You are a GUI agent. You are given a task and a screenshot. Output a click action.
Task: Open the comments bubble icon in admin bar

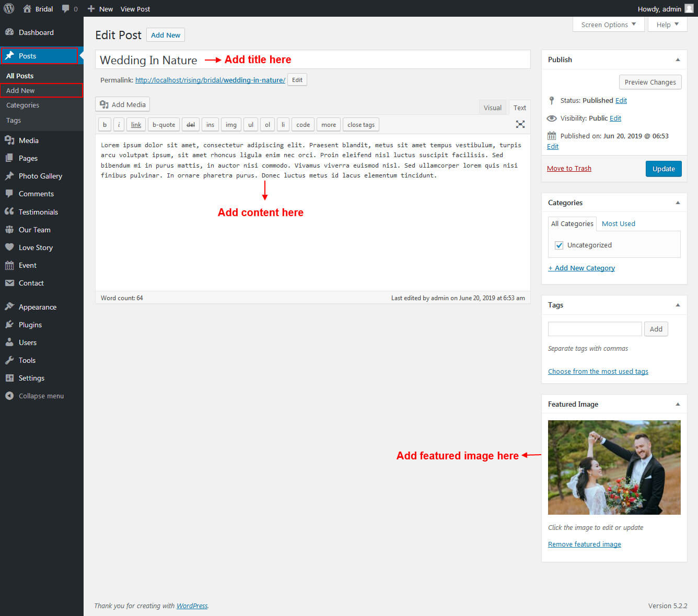tap(66, 9)
